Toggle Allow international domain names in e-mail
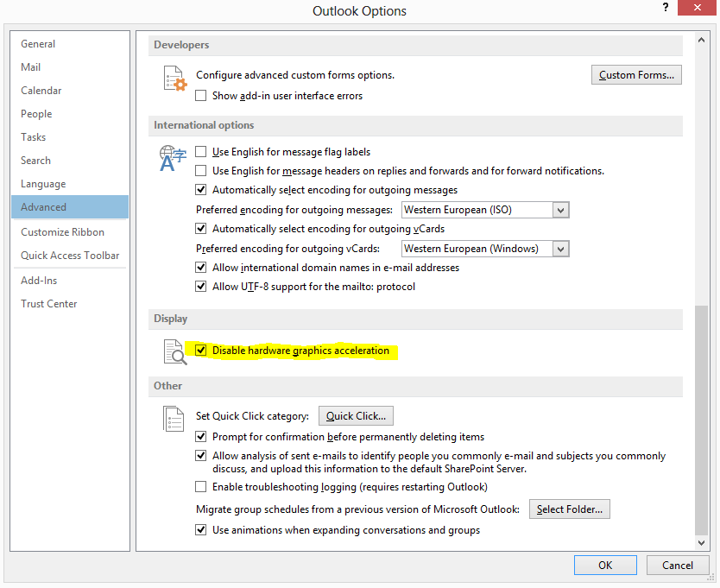This screenshot has width=720, height=588. click(x=200, y=268)
